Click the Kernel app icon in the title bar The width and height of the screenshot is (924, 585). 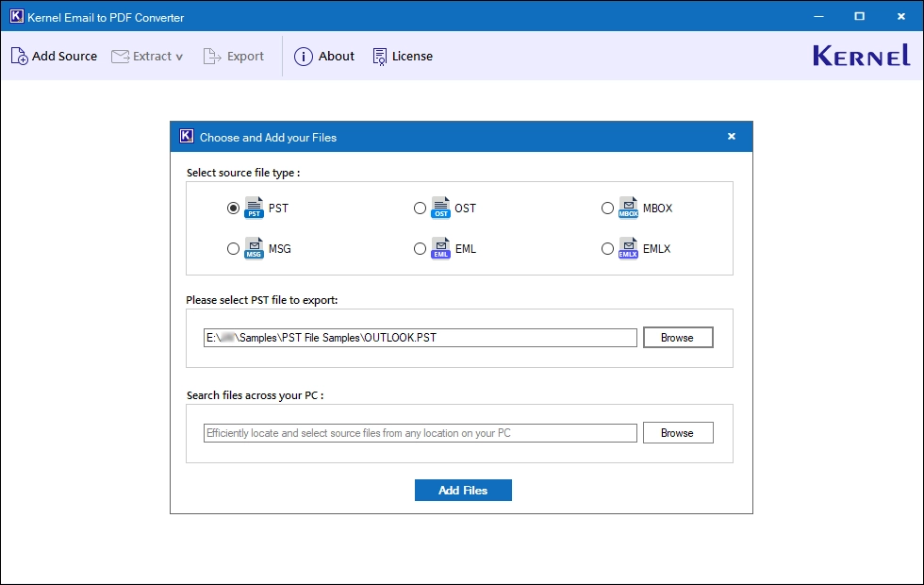[17, 17]
